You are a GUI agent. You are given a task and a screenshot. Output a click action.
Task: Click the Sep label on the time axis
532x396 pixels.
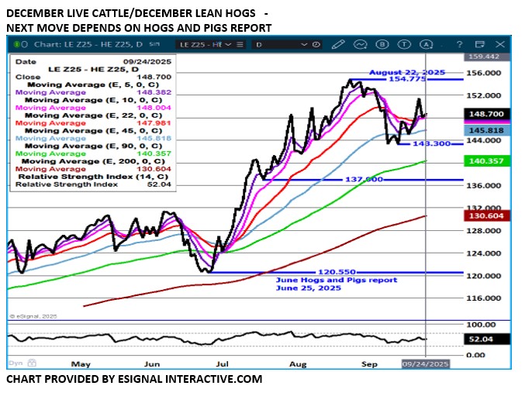(369, 364)
